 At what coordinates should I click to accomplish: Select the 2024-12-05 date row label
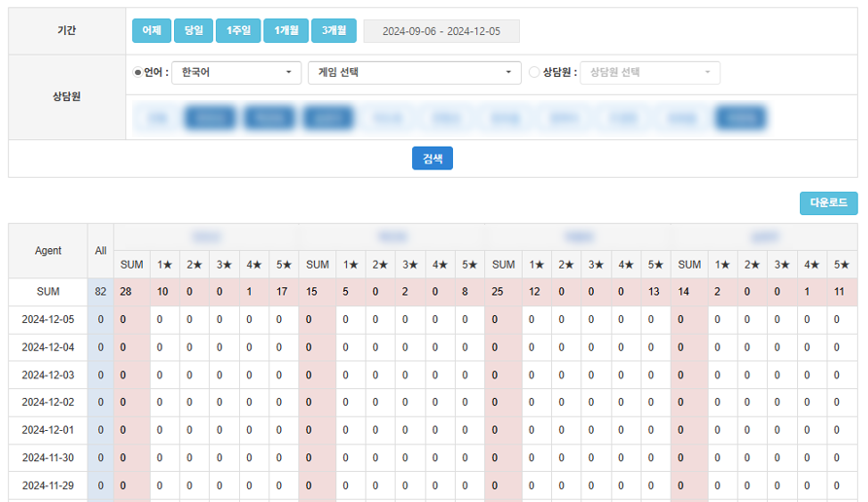[x=48, y=319]
